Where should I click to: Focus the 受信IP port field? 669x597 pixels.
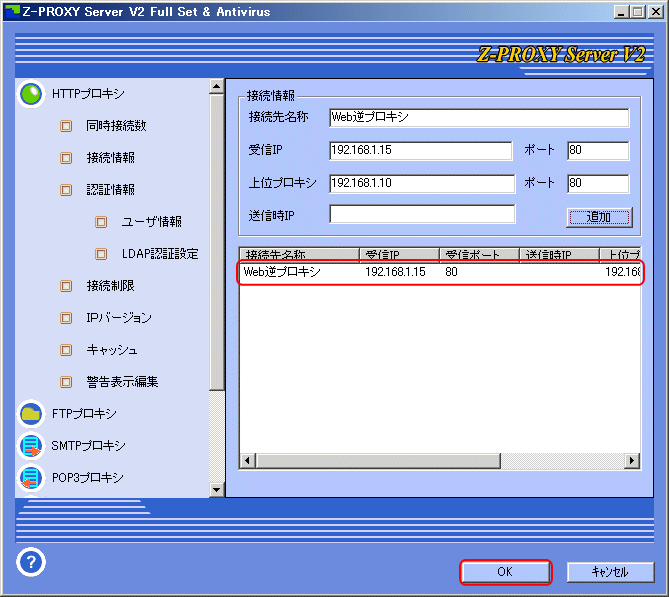598,150
